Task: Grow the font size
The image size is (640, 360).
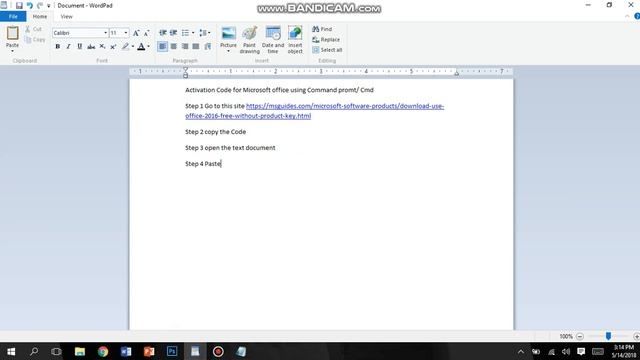Action: point(136,33)
